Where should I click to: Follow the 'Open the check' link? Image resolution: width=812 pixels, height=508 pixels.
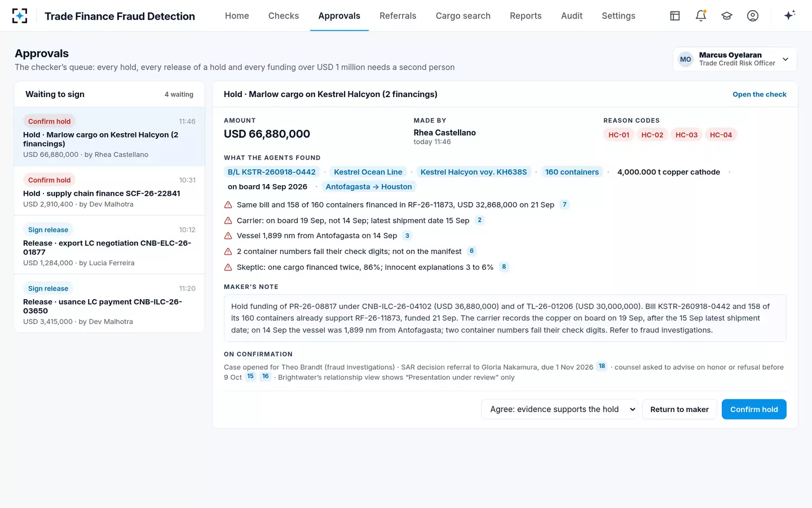point(760,94)
